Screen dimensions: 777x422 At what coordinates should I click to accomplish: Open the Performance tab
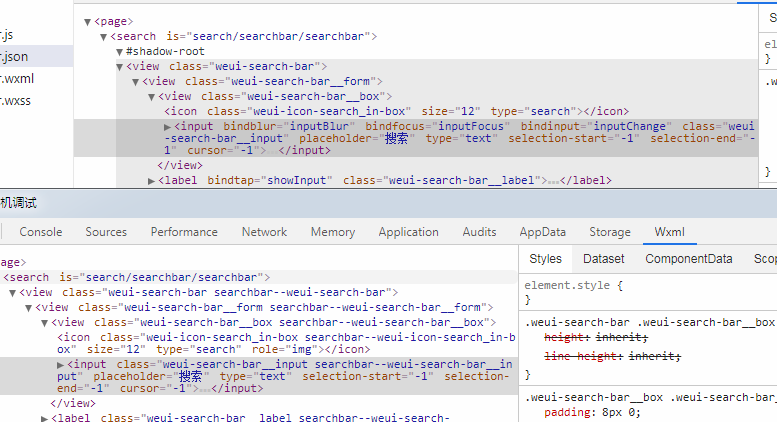[184, 232]
